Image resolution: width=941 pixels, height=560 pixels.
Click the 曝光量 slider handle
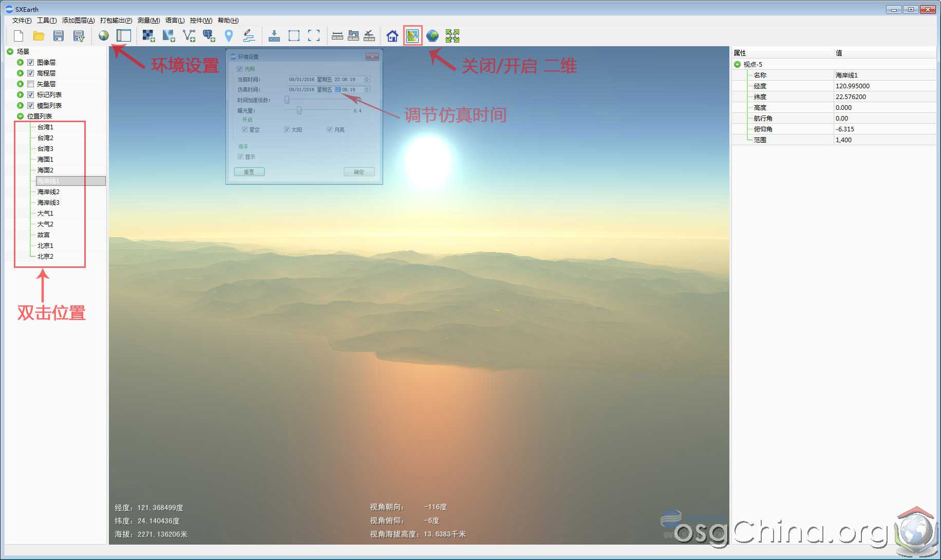(x=299, y=110)
